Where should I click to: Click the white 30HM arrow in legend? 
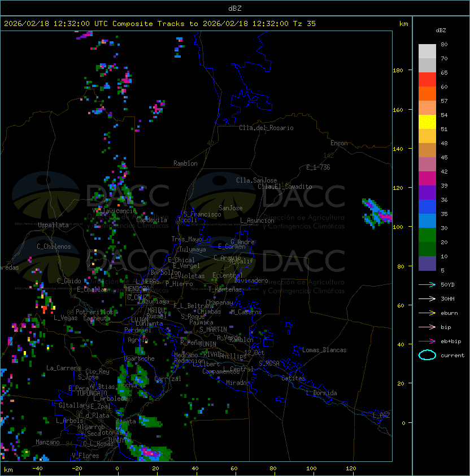click(x=427, y=298)
